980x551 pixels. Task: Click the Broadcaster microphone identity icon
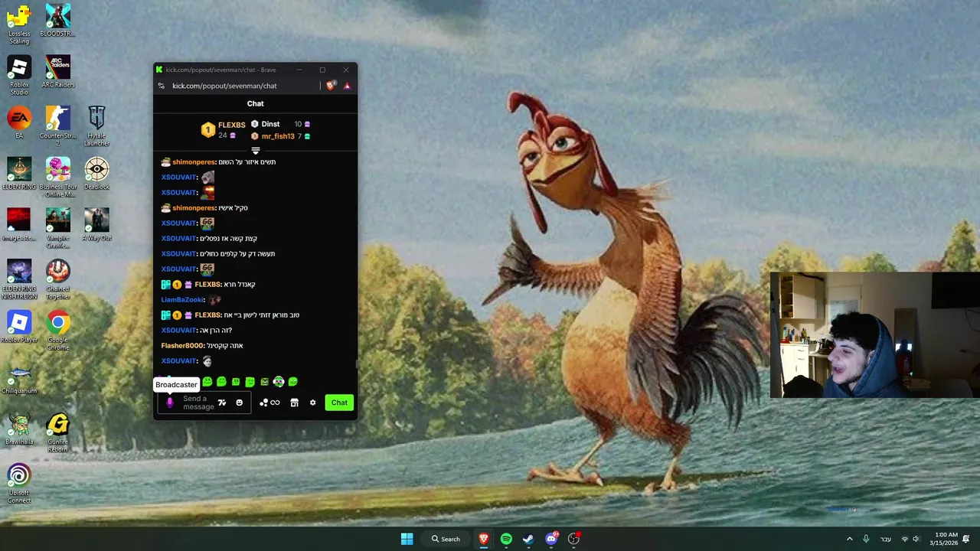170,403
